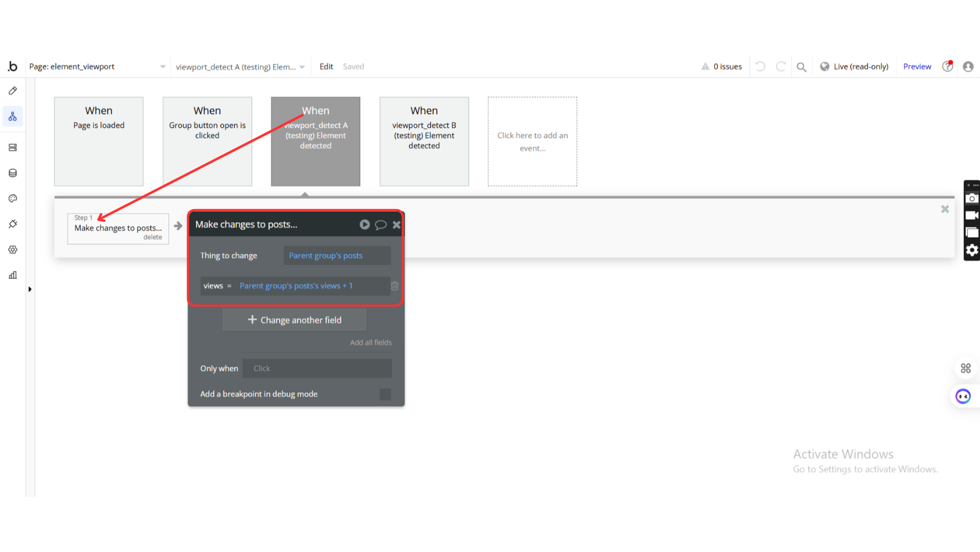Screen dimensions: 980x552
Task: Click the 'Add all fields' link
Action: (x=371, y=342)
